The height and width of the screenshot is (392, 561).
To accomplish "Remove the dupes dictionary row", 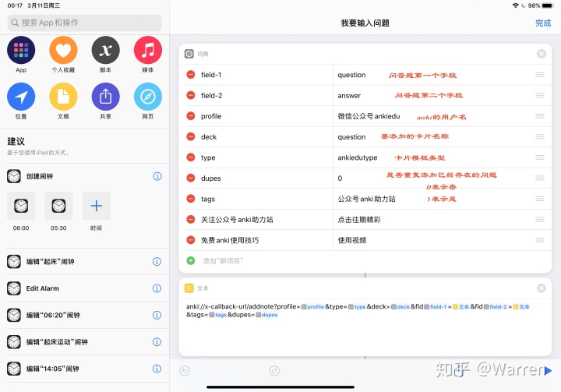I will (191, 178).
